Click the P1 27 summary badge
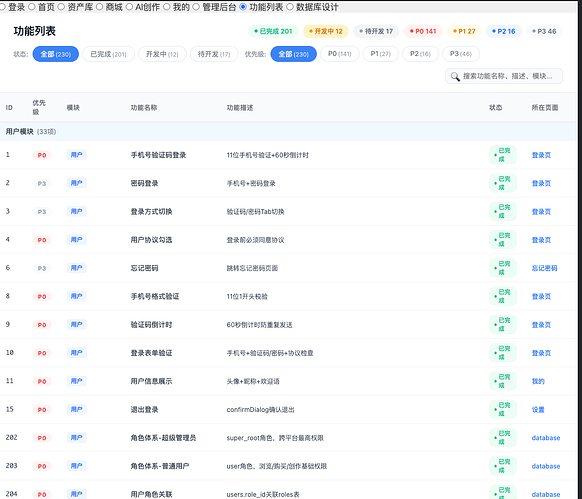 (x=464, y=32)
